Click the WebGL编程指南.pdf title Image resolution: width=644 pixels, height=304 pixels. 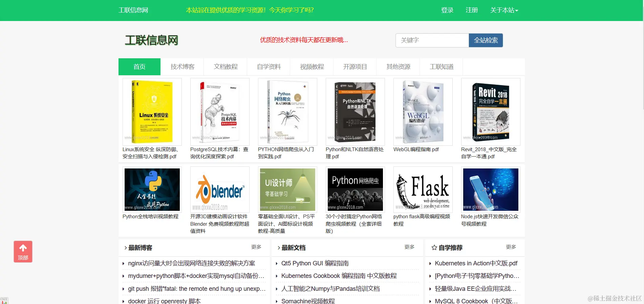[x=416, y=149]
